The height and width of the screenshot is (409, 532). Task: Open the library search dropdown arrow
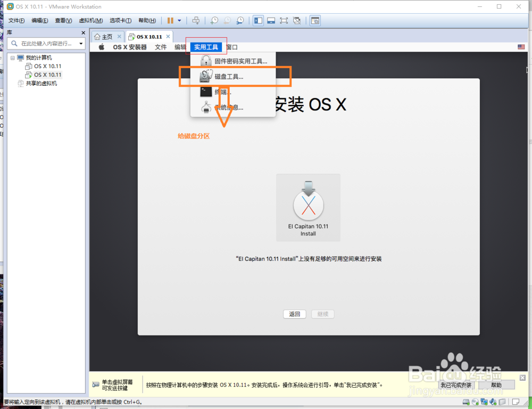pyautogui.click(x=81, y=44)
